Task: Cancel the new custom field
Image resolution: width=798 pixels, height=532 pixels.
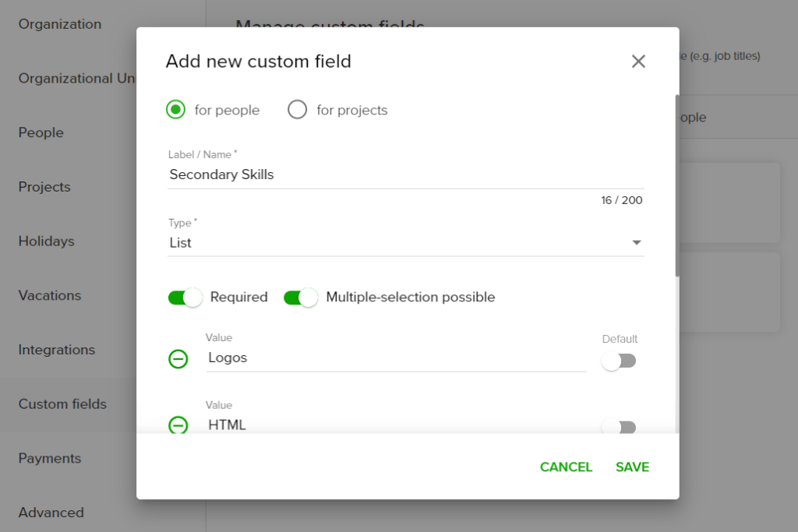Action: 566,467
